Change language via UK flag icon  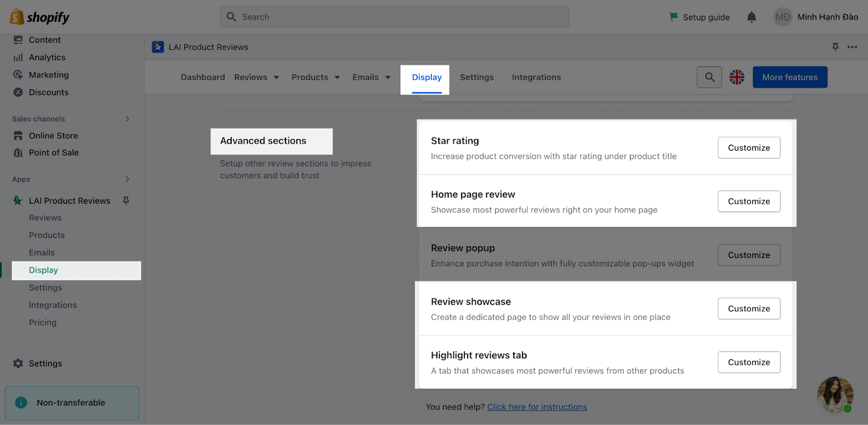click(x=737, y=77)
